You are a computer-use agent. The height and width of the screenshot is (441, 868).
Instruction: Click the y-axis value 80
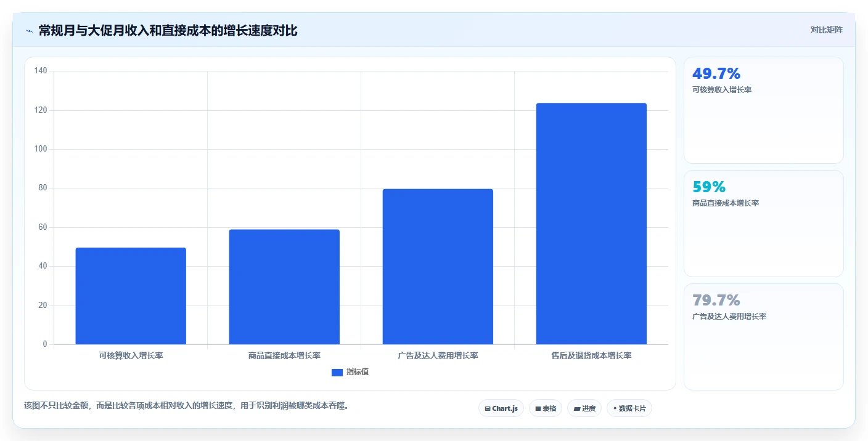point(43,188)
